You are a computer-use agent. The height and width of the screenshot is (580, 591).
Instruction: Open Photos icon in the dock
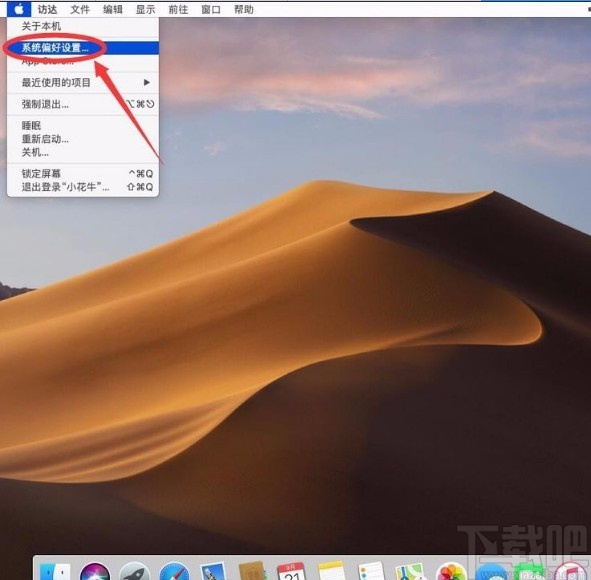coord(451,571)
